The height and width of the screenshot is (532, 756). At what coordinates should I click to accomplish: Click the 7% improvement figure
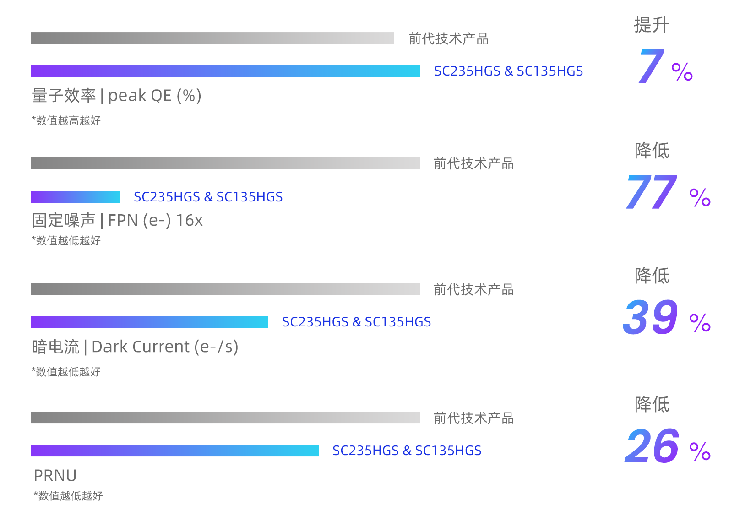tap(666, 66)
